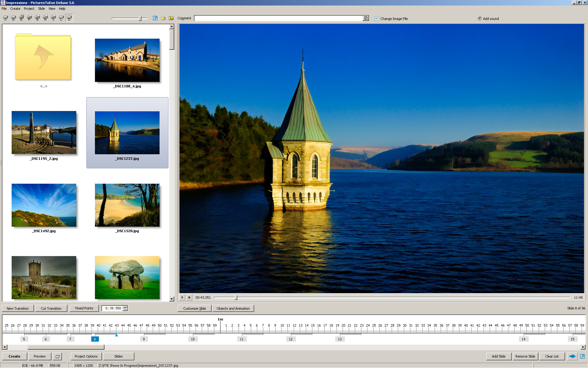This screenshot has height=368, width=588.
Task: Select slide 9 marker on timeline
Action: click(x=144, y=339)
